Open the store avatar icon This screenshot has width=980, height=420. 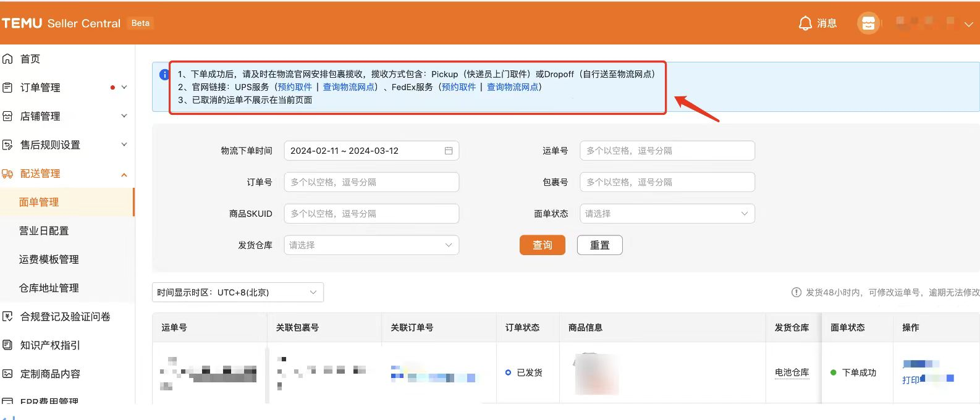[868, 23]
